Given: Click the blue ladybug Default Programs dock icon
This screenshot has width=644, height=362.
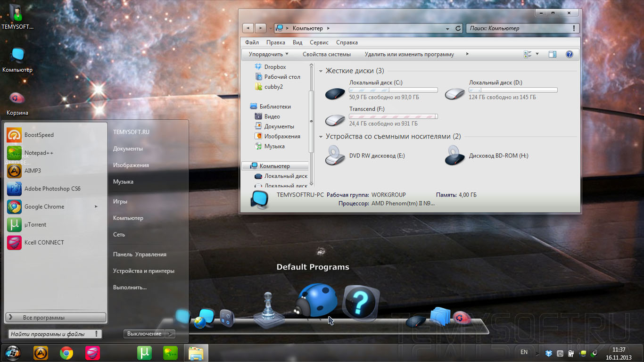Looking at the screenshot, I should 317,301.
